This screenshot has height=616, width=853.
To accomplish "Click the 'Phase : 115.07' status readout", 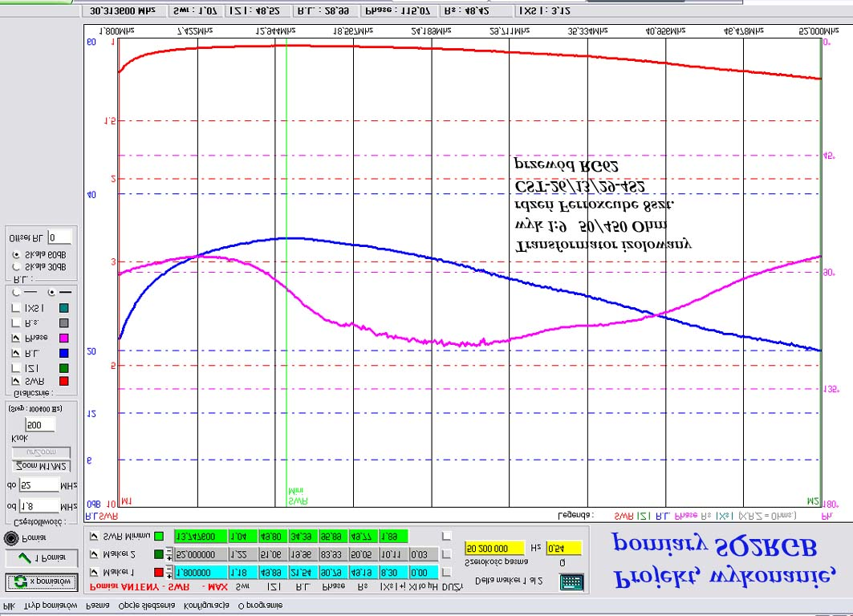I will tap(398, 10).
